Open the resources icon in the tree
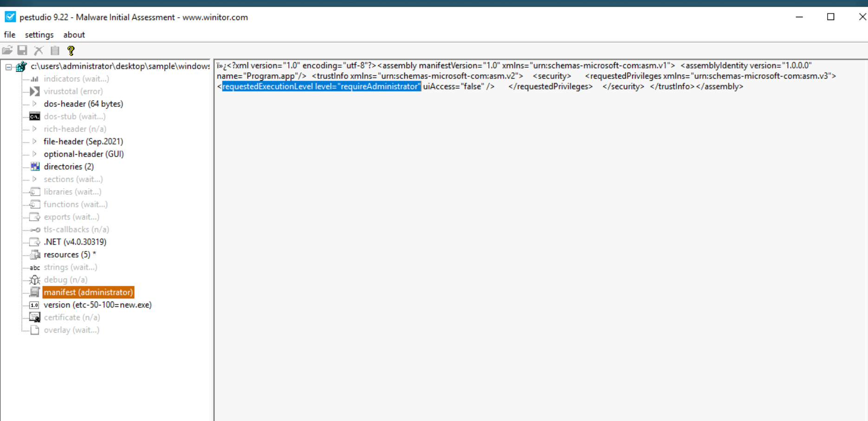This screenshot has width=868, height=421. coord(35,255)
